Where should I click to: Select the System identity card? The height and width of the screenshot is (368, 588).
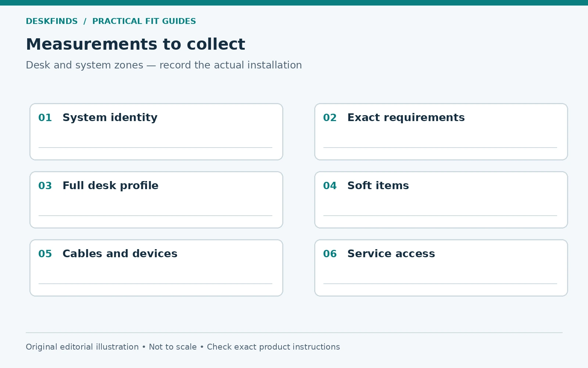click(156, 132)
